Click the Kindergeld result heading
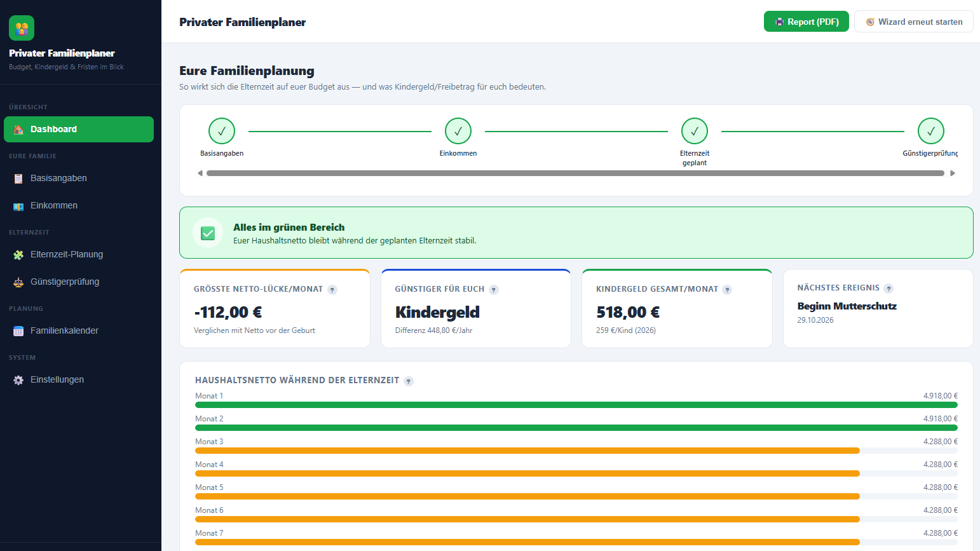980x551 pixels. pyautogui.click(x=437, y=312)
